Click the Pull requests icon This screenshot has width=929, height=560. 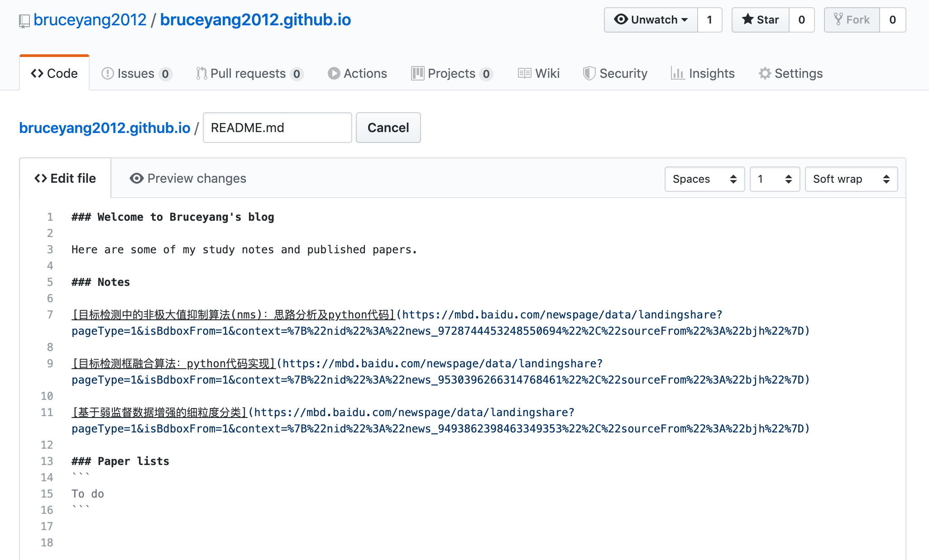(201, 73)
